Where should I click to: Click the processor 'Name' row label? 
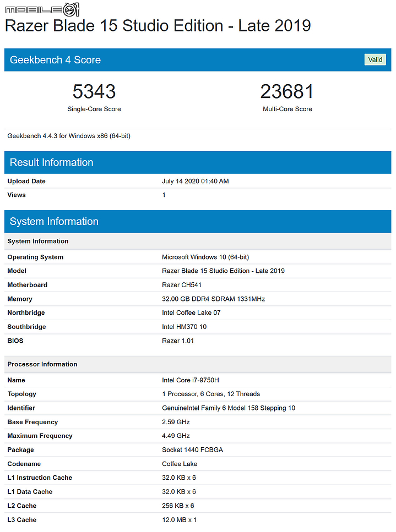point(17,380)
